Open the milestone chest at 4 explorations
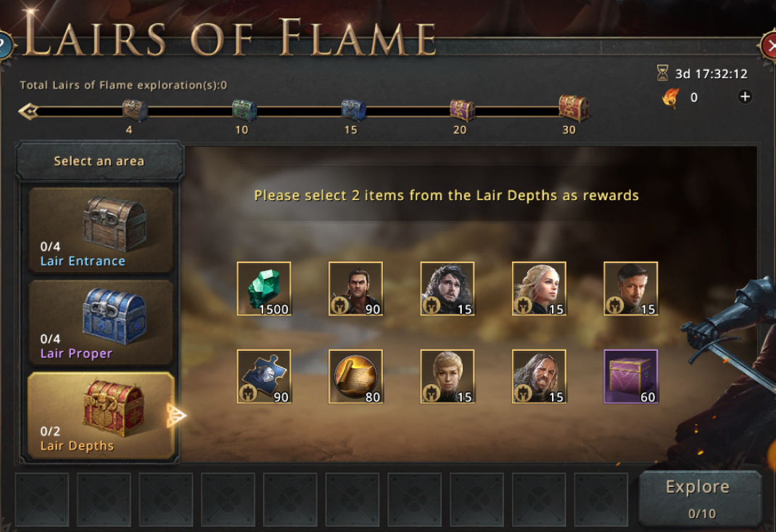 [135, 109]
